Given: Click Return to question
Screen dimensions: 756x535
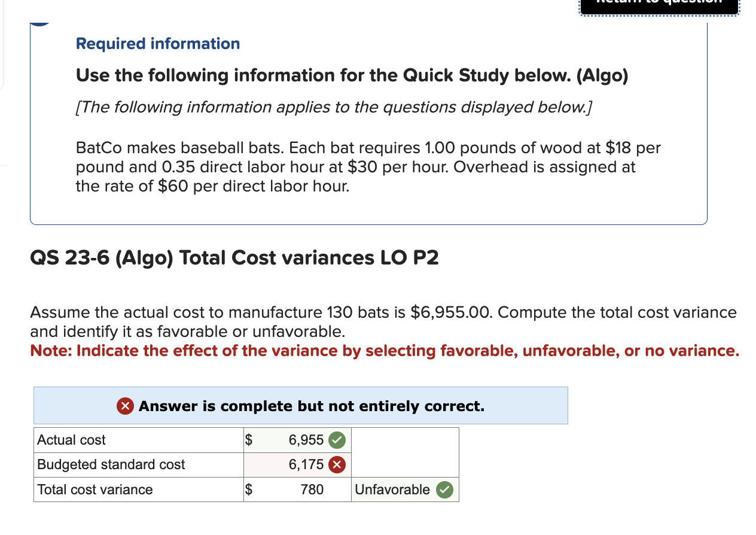Looking at the screenshot, I should [x=658, y=6].
